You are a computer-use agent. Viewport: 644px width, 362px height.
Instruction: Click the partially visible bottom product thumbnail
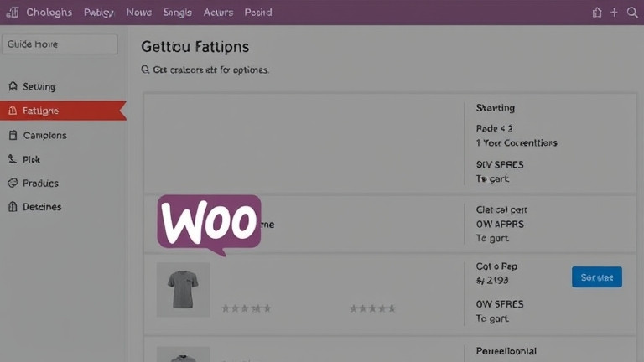(183, 354)
